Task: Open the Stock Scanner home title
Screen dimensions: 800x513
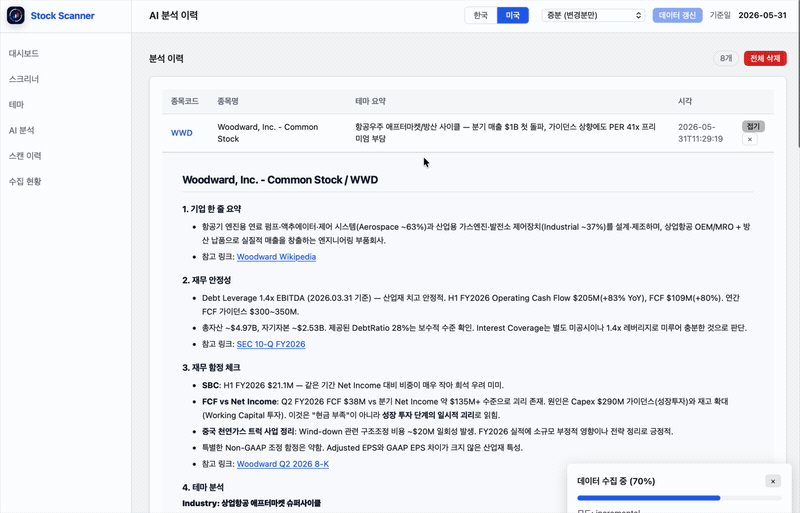Action: (62, 16)
